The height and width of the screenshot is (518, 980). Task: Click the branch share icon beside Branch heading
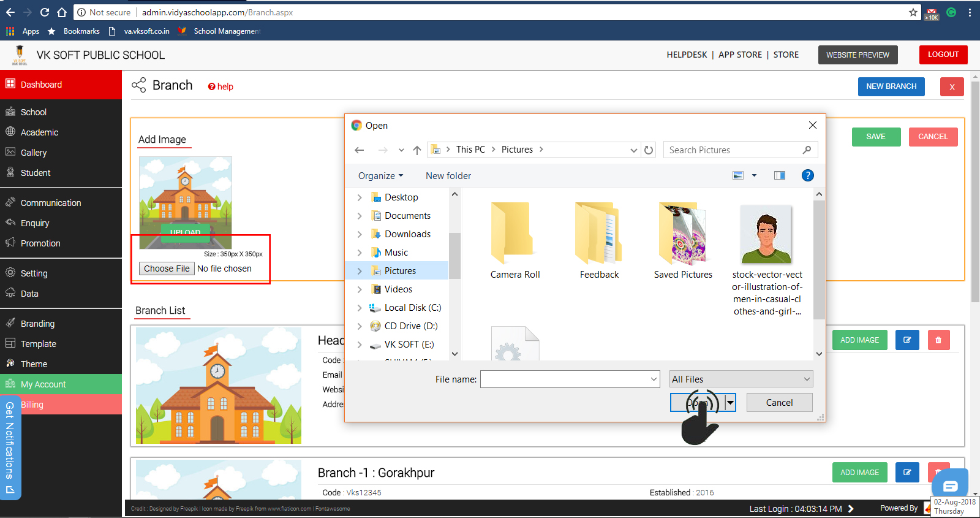(139, 85)
